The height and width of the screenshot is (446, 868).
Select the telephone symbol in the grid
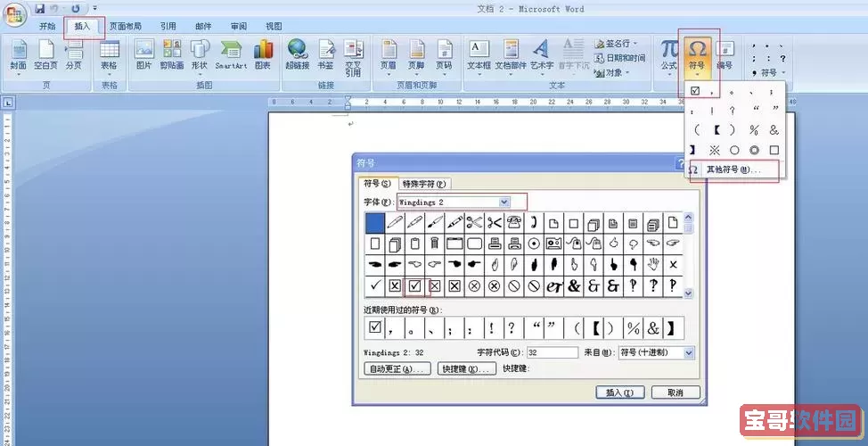point(513,223)
